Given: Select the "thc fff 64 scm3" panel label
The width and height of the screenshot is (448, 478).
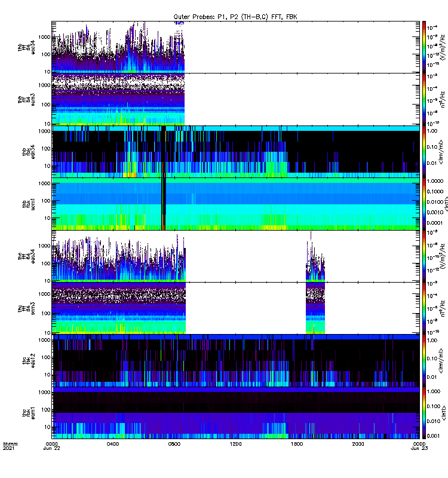Looking at the screenshot, I should pyautogui.click(x=26, y=308).
